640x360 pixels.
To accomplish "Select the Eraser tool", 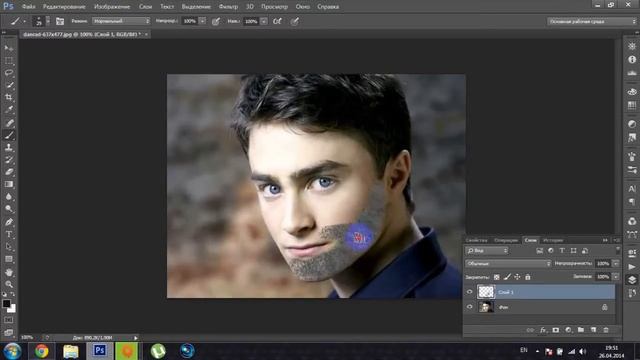I will (x=9, y=172).
